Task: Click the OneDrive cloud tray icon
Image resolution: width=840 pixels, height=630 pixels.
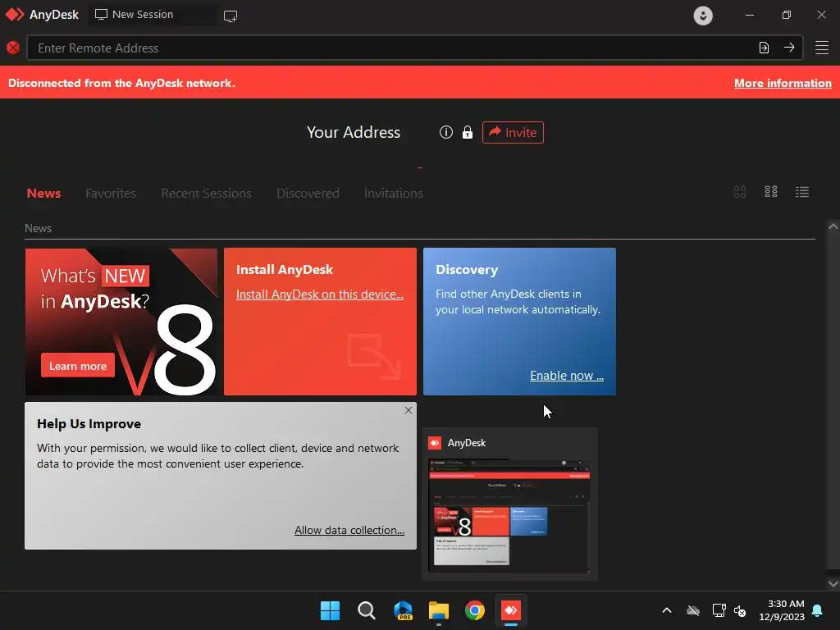Action: coord(693,610)
